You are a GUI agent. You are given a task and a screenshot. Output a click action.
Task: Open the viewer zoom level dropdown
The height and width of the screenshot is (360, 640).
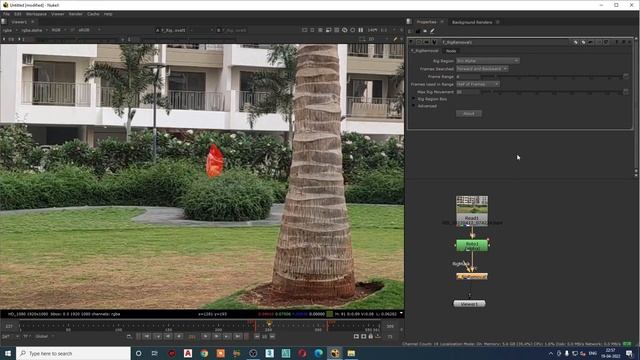[372, 30]
